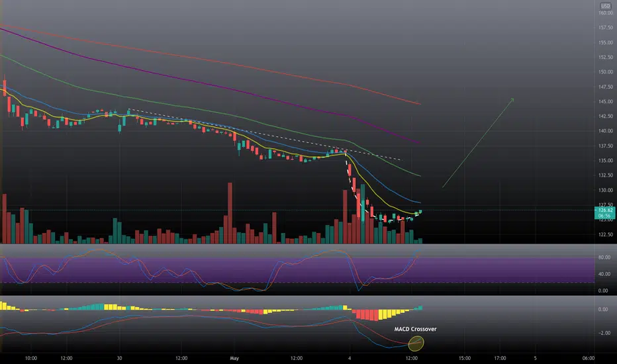617x364 pixels.
Task: Click the 80.00 stochastic scale label
Action: point(604,257)
